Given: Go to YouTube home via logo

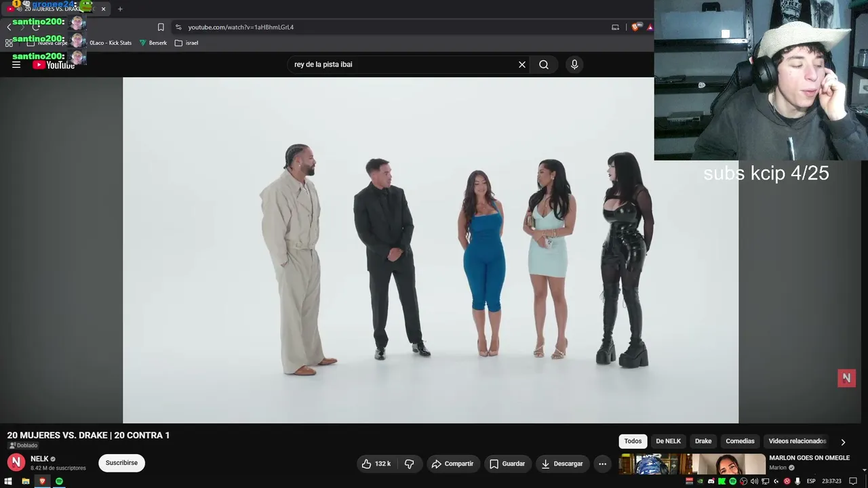Looking at the screenshot, I should pyautogui.click(x=54, y=64).
